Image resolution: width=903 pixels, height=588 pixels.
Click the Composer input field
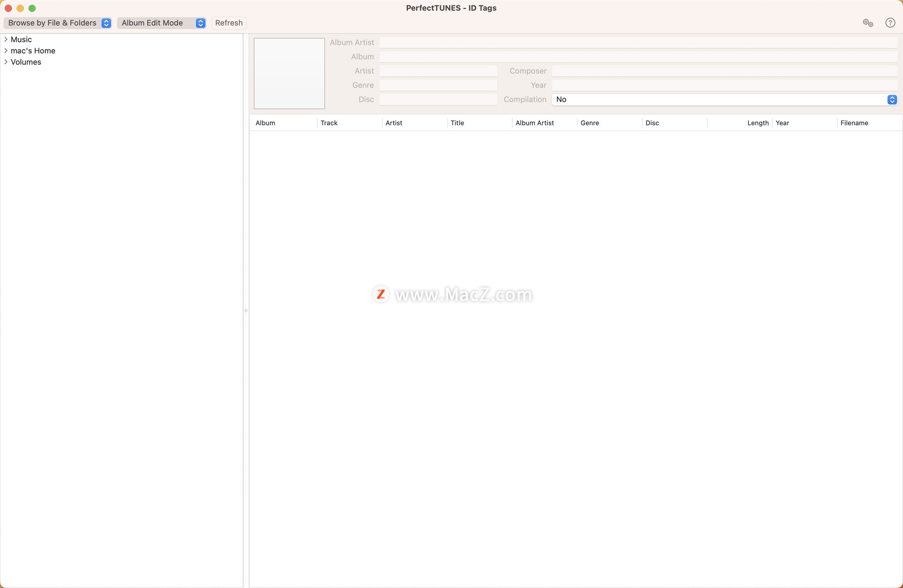click(x=725, y=71)
